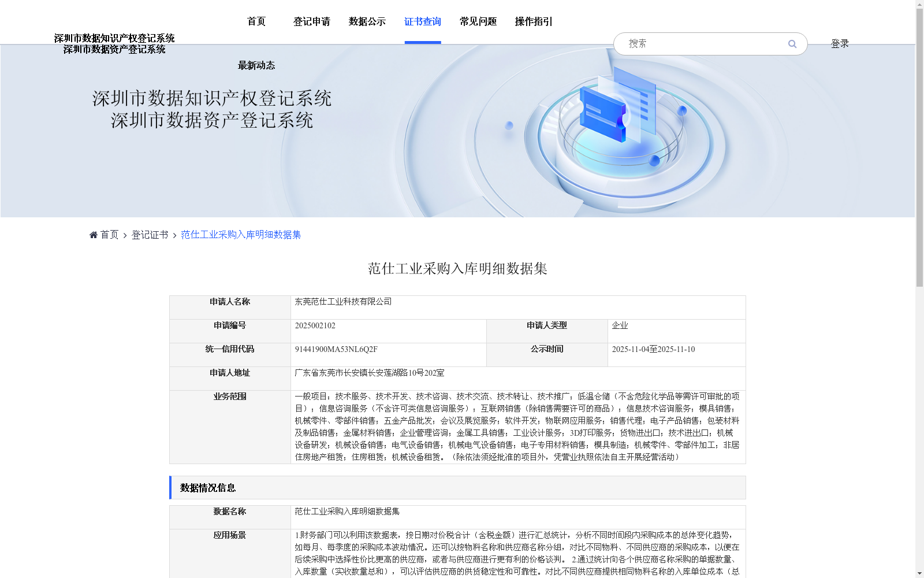Click the 数据名称 value in the data table
This screenshot has width=924, height=578.
tap(347, 512)
